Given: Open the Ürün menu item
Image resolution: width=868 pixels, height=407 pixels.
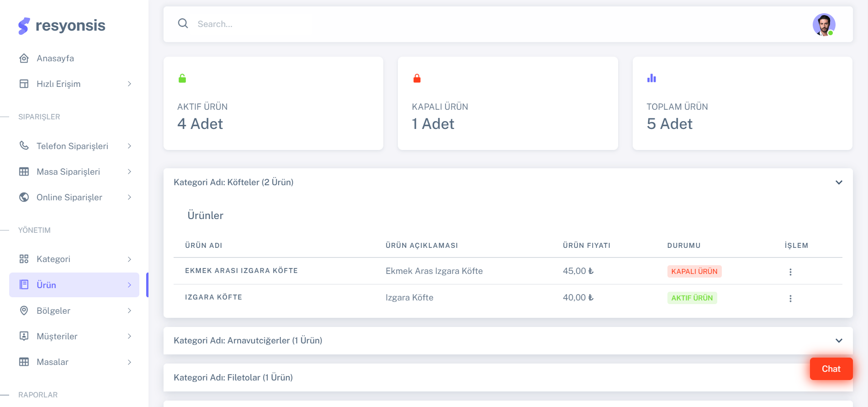Looking at the screenshot, I should 74,285.
